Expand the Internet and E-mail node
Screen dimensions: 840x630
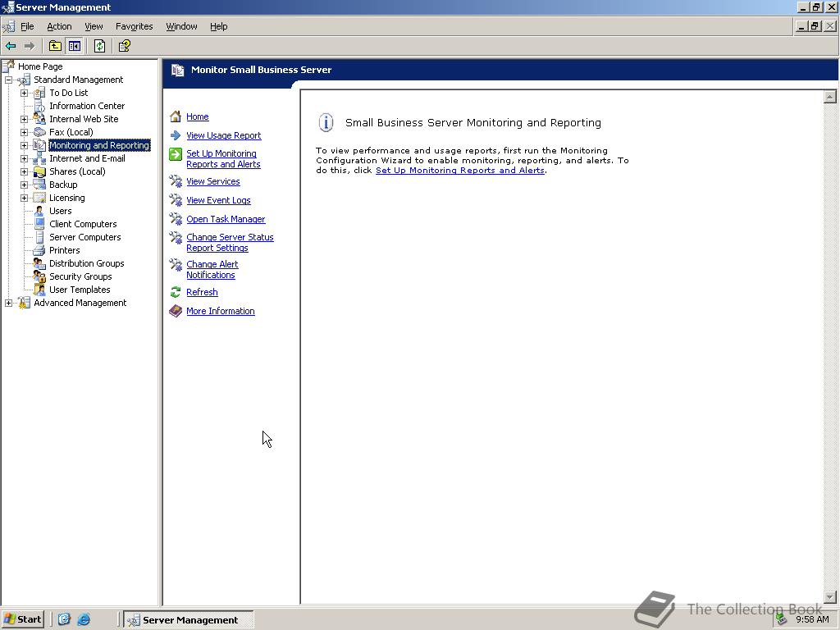pyautogui.click(x=24, y=158)
